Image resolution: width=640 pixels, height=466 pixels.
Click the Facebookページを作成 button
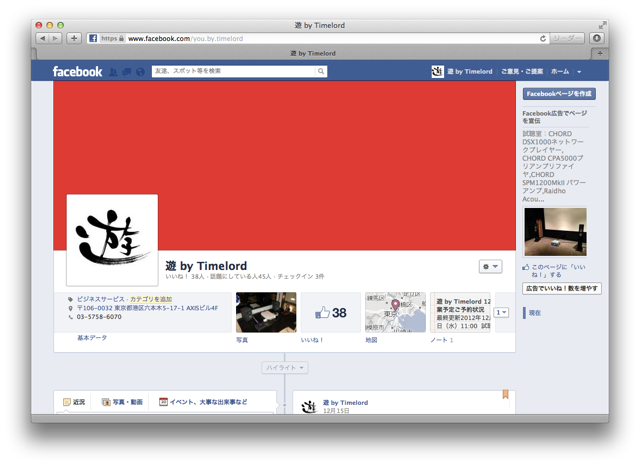(559, 94)
